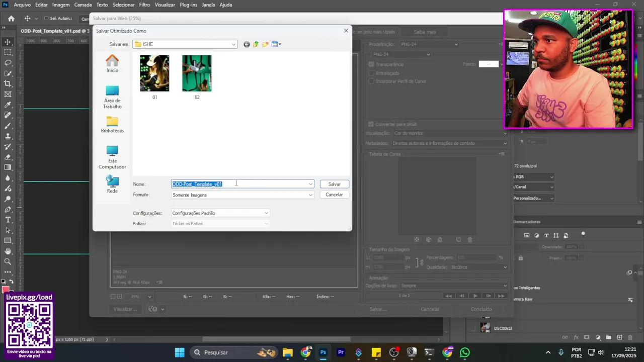This screenshot has width=644, height=362.
Task: Select the Move tool in Photoshop toolbar
Action: (x=8, y=42)
